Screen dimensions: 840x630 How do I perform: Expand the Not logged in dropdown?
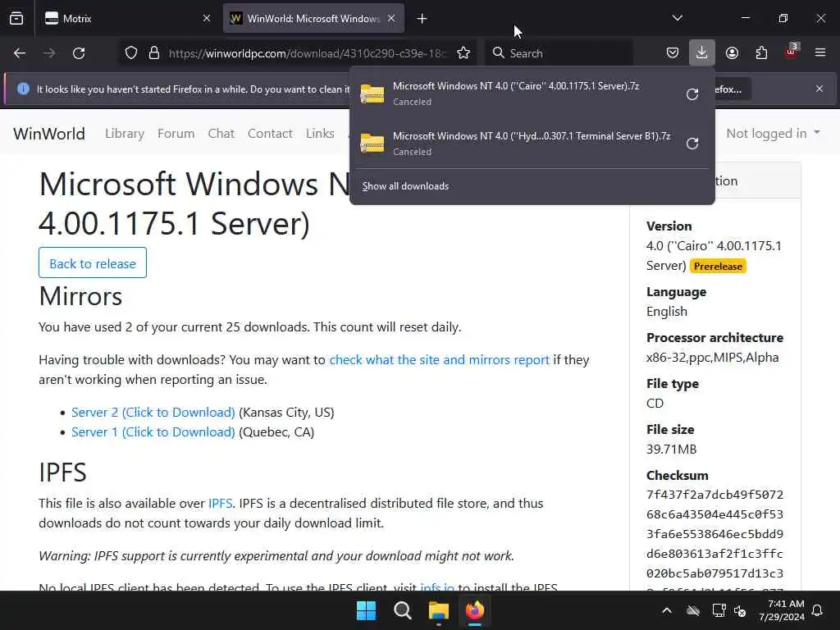pyautogui.click(x=773, y=134)
